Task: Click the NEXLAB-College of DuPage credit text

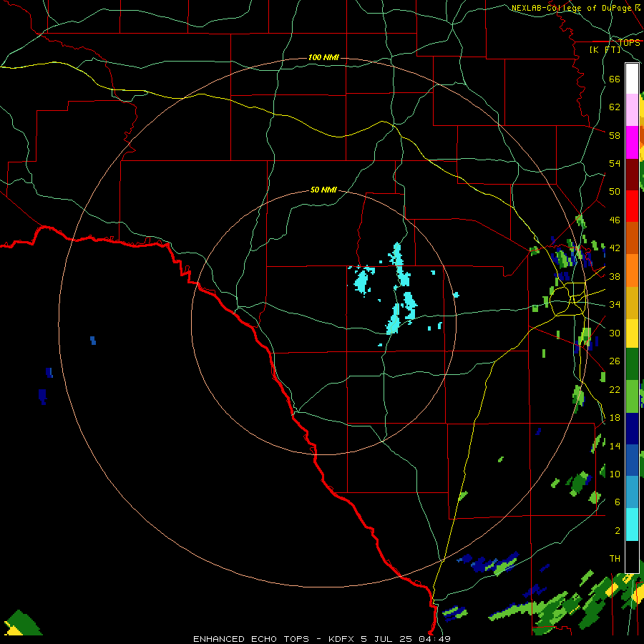Action: point(571,8)
